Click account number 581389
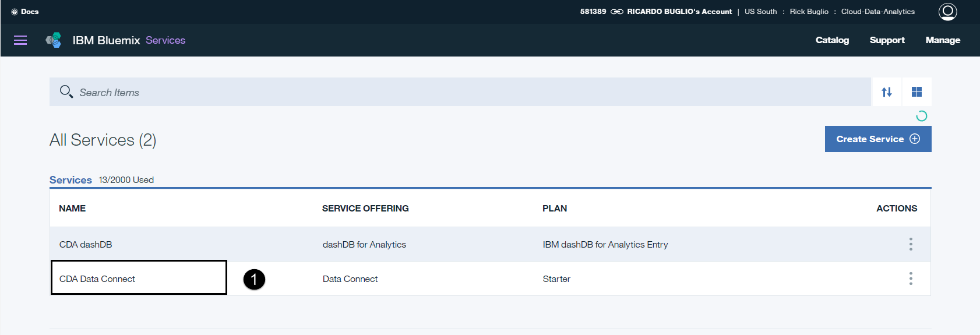The height and width of the screenshot is (335, 980). coord(593,12)
